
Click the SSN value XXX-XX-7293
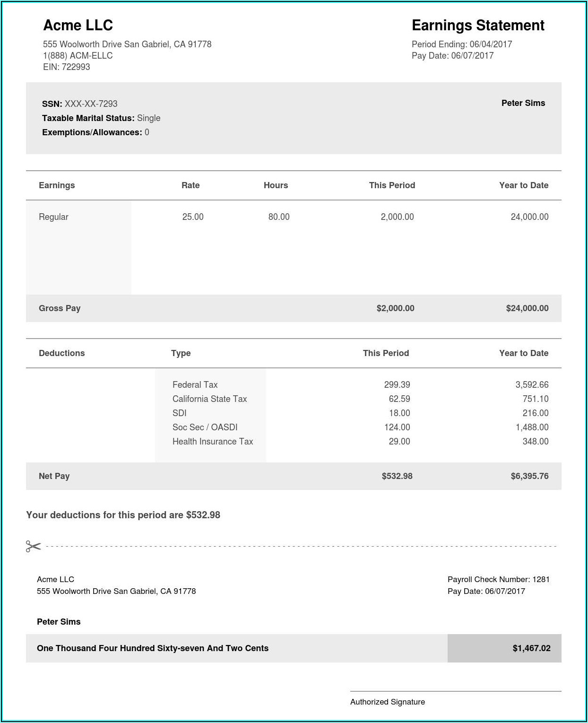91,104
